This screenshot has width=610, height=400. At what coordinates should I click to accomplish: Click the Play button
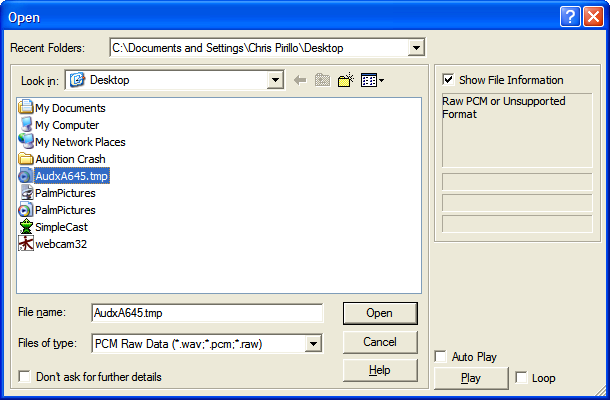point(471,378)
